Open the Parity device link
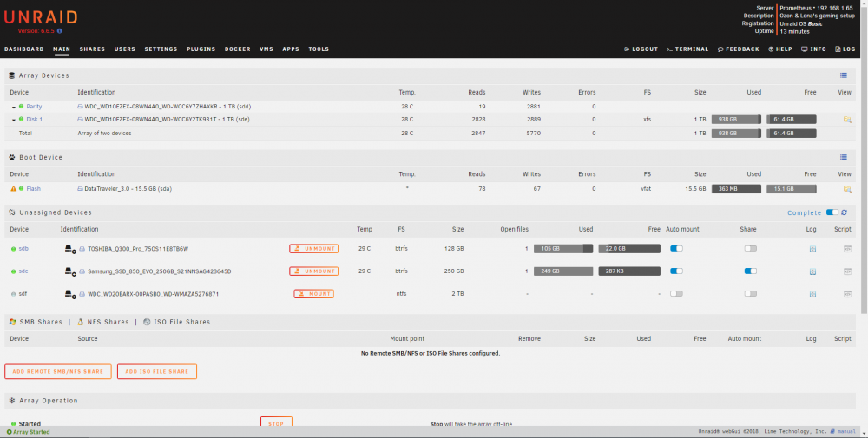Image resolution: width=868 pixels, height=438 pixels. 34,107
